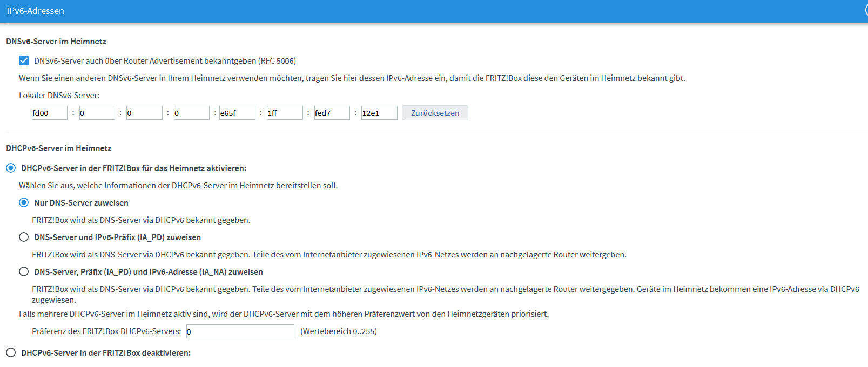Click the fourth IPv6 field before e65f
The width and height of the screenshot is (868, 367).
(191, 113)
